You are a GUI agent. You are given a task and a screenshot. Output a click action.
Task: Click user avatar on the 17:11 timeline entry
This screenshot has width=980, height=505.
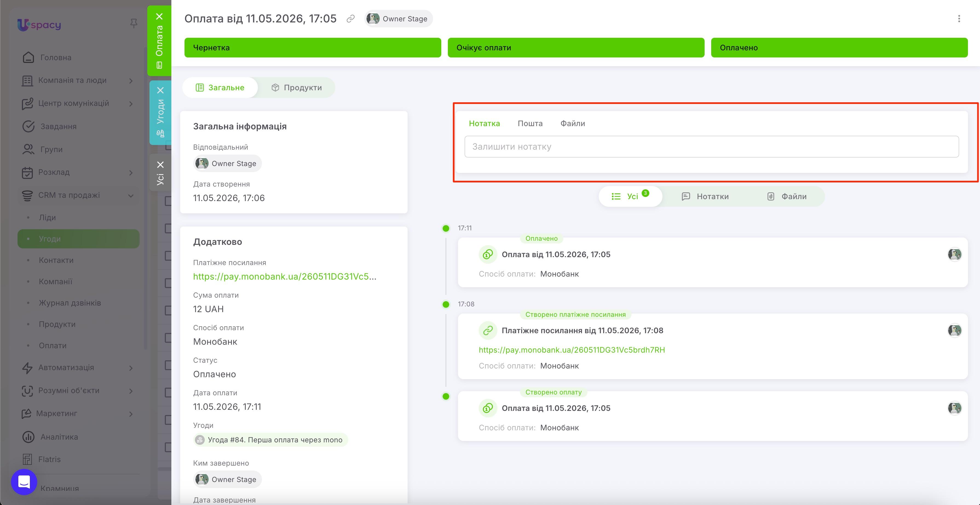[955, 254]
